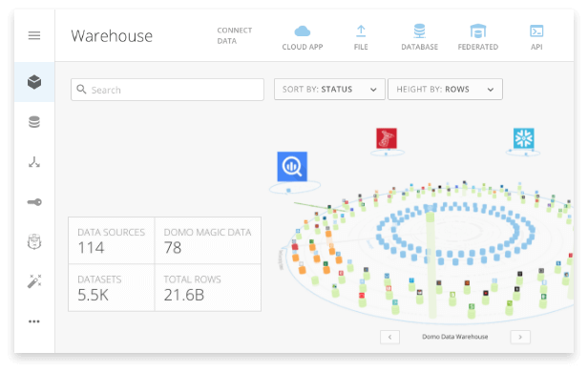The image size is (588, 372).
Task: Click the Domo Data Warehouse label
Action: coord(455,337)
